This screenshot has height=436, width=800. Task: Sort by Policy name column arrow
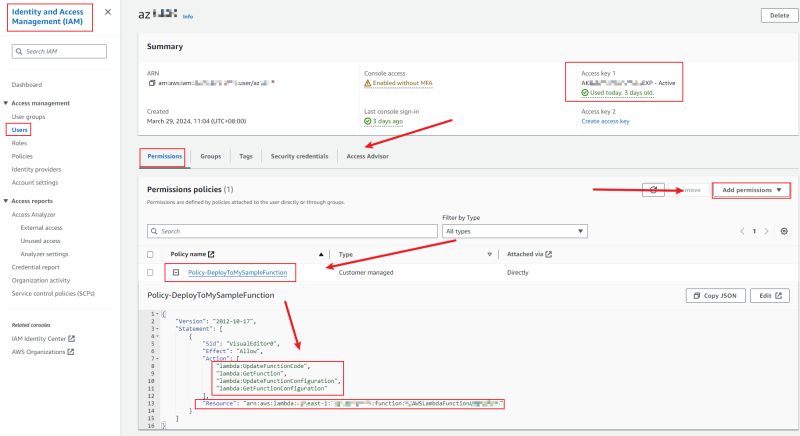[321, 254]
